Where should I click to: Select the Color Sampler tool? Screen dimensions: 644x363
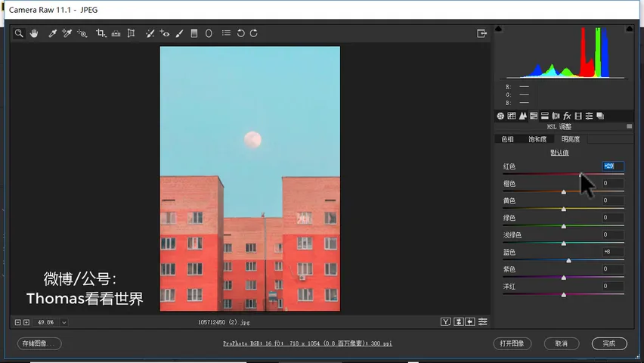coord(67,33)
